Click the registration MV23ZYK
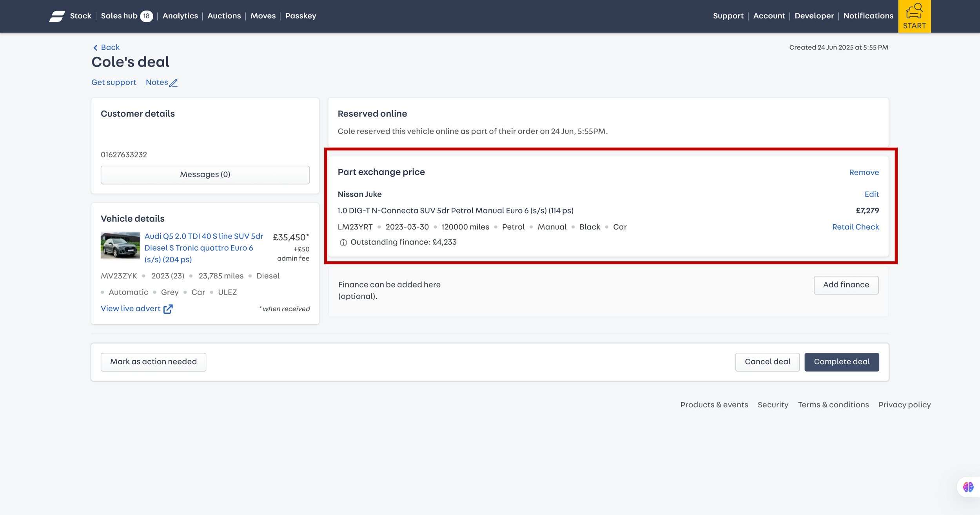The height and width of the screenshot is (515, 980). (119, 276)
